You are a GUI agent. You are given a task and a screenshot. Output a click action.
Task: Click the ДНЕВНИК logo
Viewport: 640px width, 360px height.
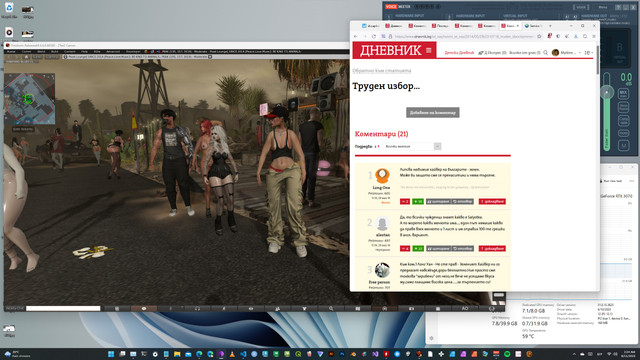pyautogui.click(x=390, y=50)
